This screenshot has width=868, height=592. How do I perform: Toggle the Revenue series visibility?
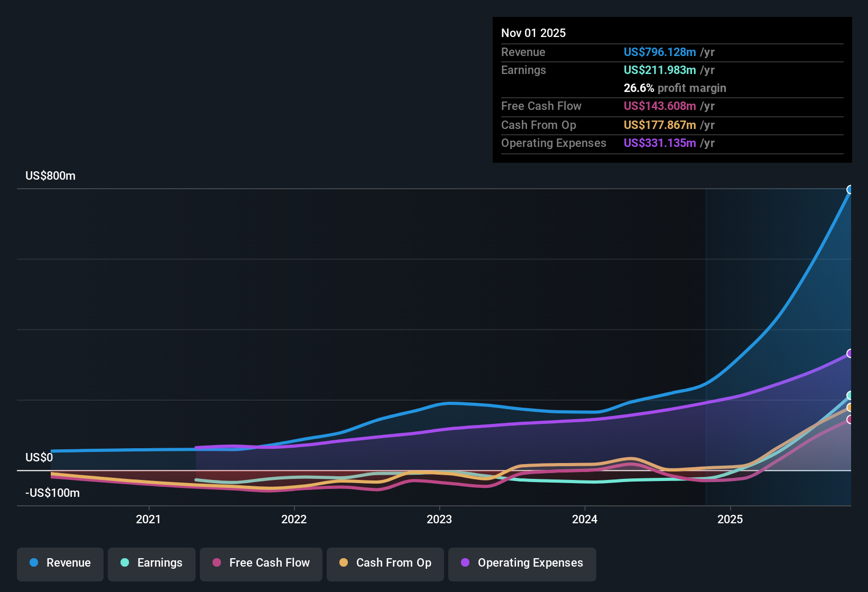coord(60,563)
